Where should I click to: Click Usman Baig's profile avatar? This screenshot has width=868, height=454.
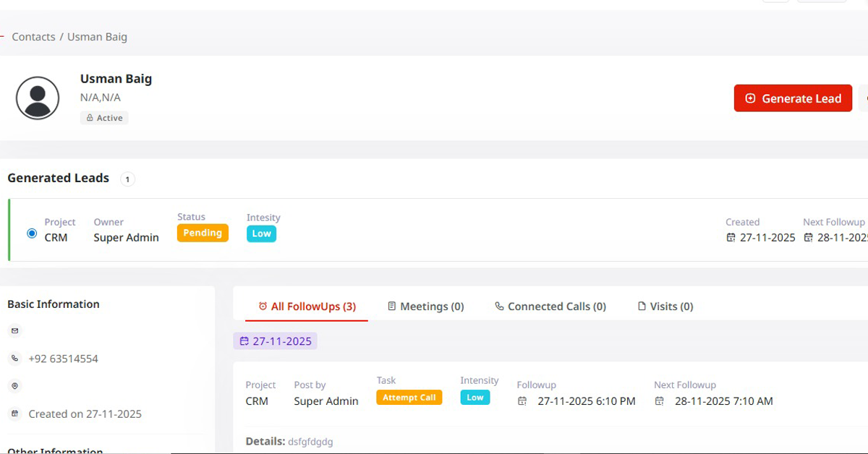[37, 98]
